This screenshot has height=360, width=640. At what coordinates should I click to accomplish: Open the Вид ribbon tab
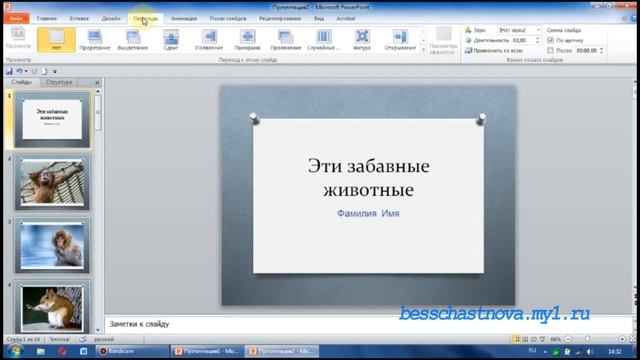point(319,18)
